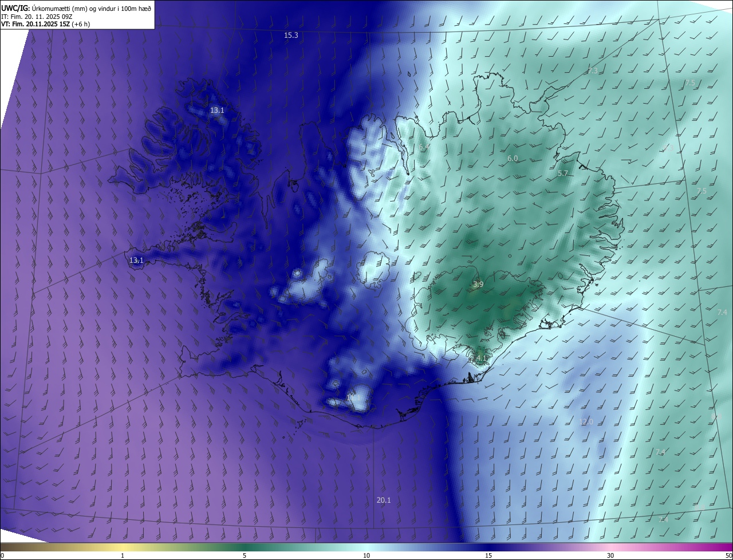Click the '15' tick on the color scale

[488, 555]
